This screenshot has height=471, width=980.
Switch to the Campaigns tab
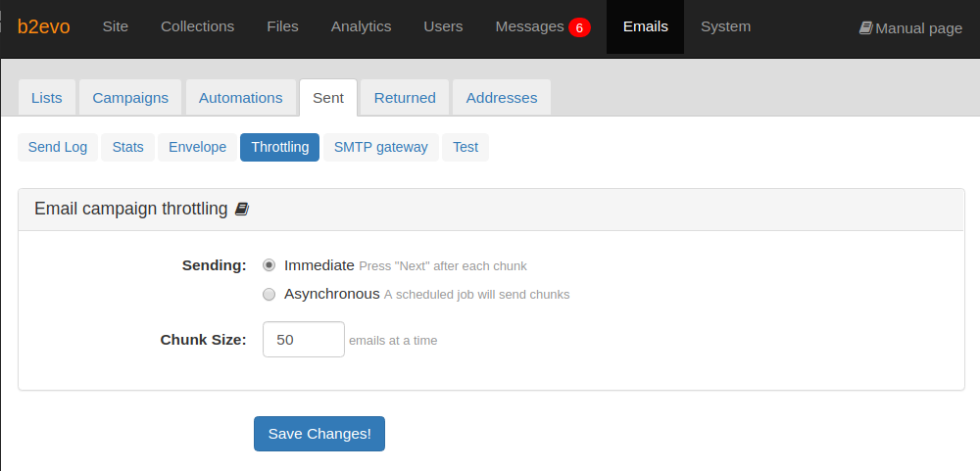point(130,98)
